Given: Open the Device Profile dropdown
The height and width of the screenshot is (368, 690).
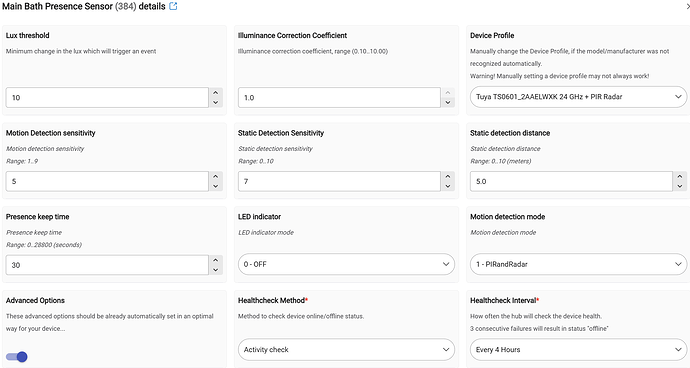Looking at the screenshot, I should click(x=578, y=97).
